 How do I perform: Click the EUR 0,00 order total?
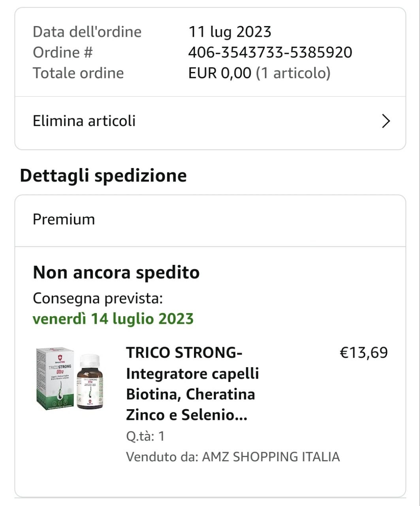220,73
